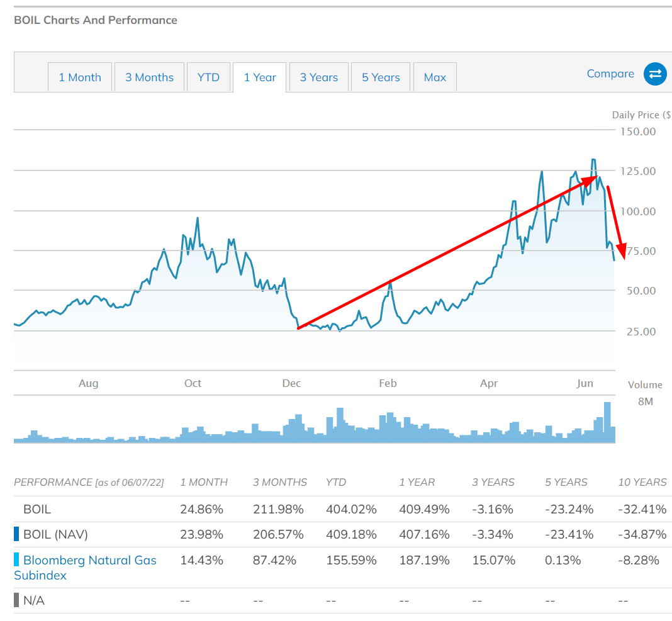
Task: Click Bloomberg subindex 3 months value 87.42%
Action: pyautogui.click(x=274, y=560)
